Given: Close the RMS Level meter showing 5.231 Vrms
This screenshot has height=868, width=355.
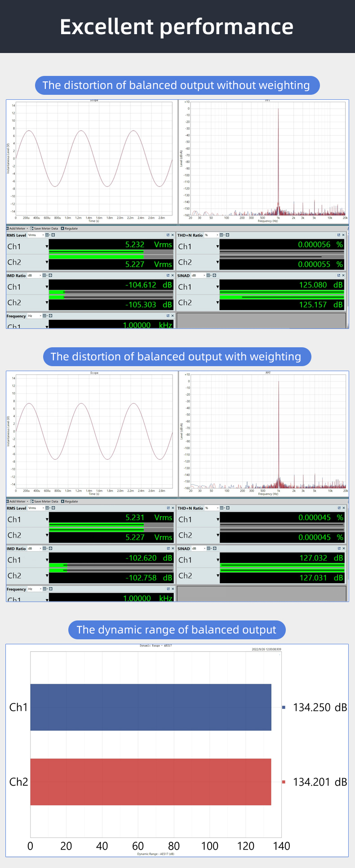Looking at the screenshot, I should click(173, 508).
